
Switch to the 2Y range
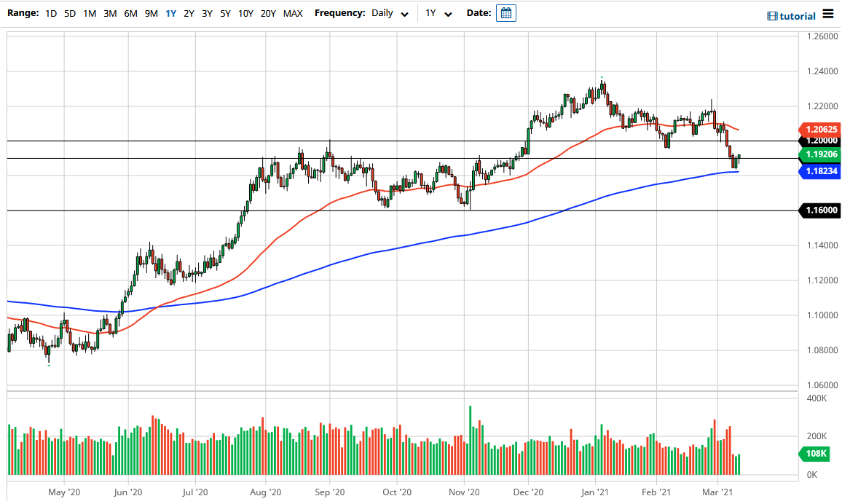[x=189, y=13]
